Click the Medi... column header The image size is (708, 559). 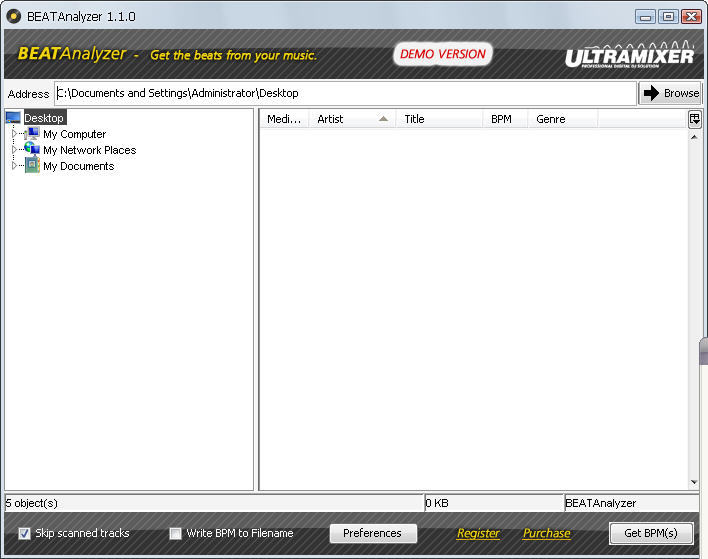tap(284, 119)
